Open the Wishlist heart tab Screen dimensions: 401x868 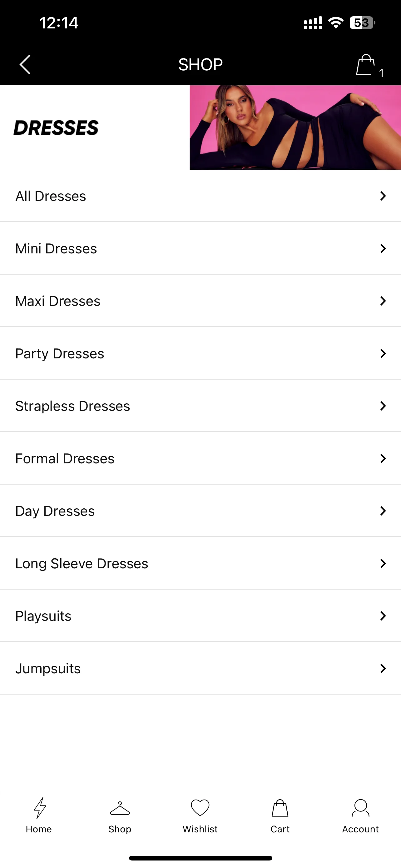click(x=200, y=808)
